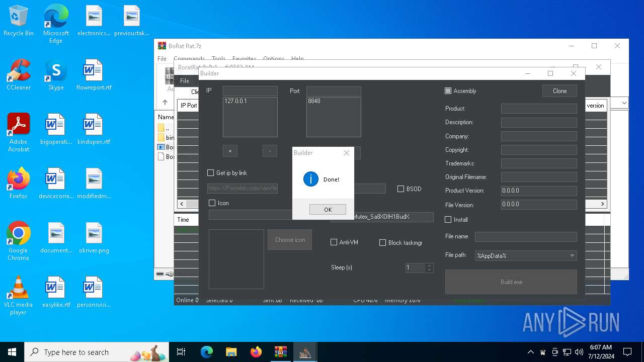Click the Description text field
The height and width of the screenshot is (362, 644).
coord(539,122)
